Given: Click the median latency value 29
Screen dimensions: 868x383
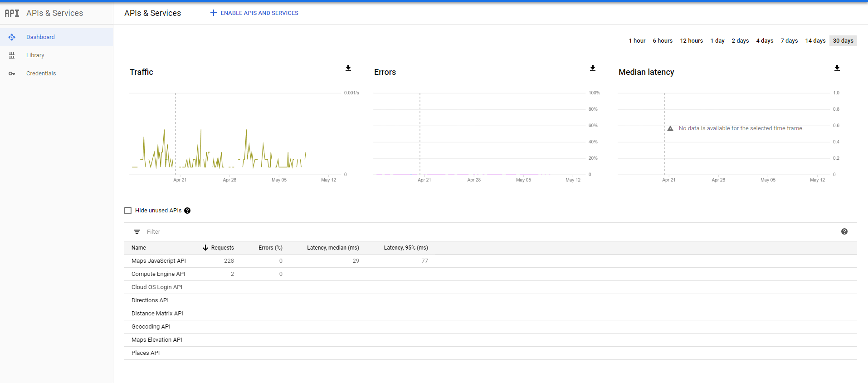Looking at the screenshot, I should click(x=356, y=261).
